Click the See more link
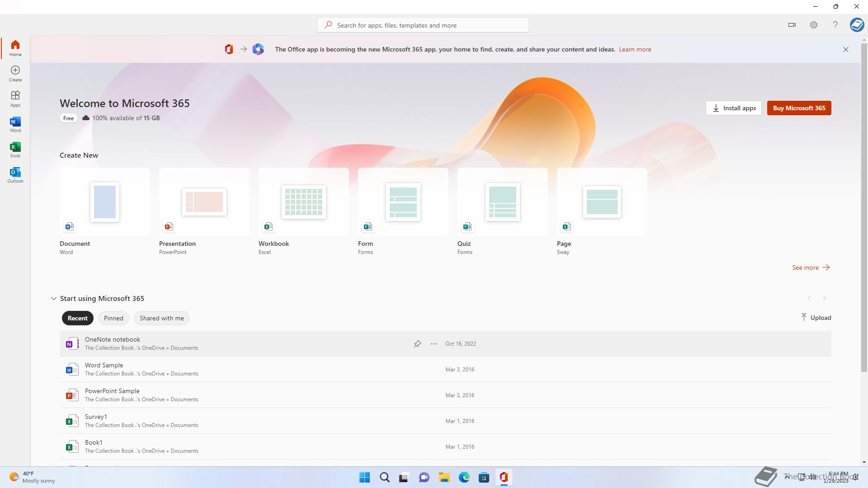This screenshot has width=868, height=488. [811, 267]
